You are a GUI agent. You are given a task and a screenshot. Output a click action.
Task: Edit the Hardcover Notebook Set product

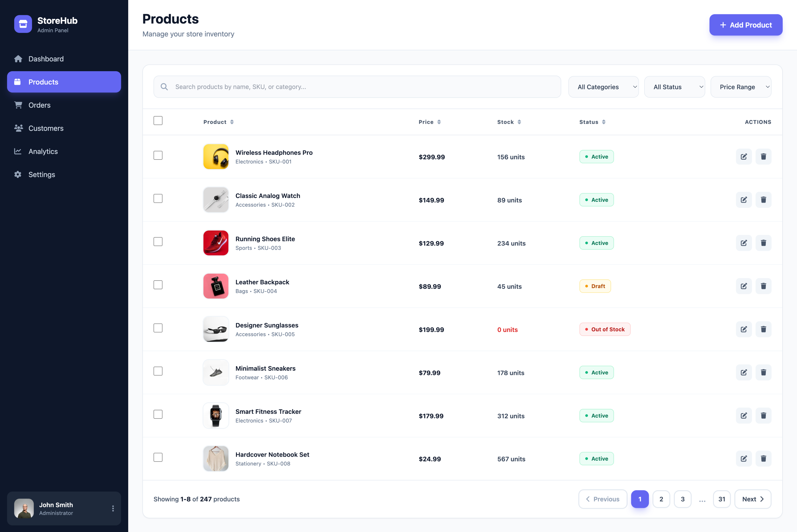click(x=743, y=459)
